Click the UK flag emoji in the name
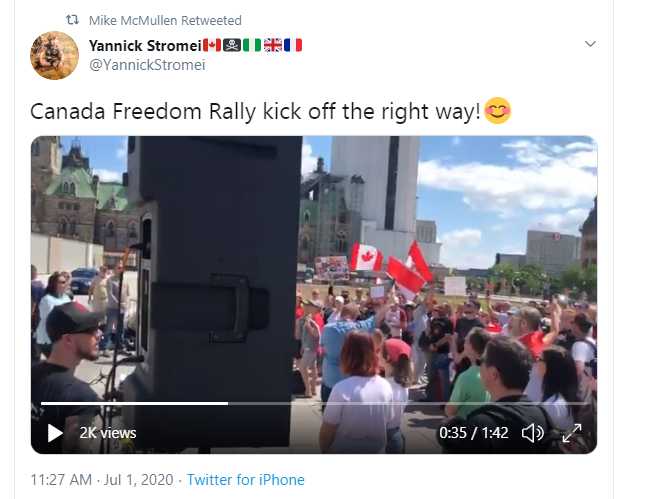Screen dimensions: 645x499 pyautogui.click(x=273, y=45)
